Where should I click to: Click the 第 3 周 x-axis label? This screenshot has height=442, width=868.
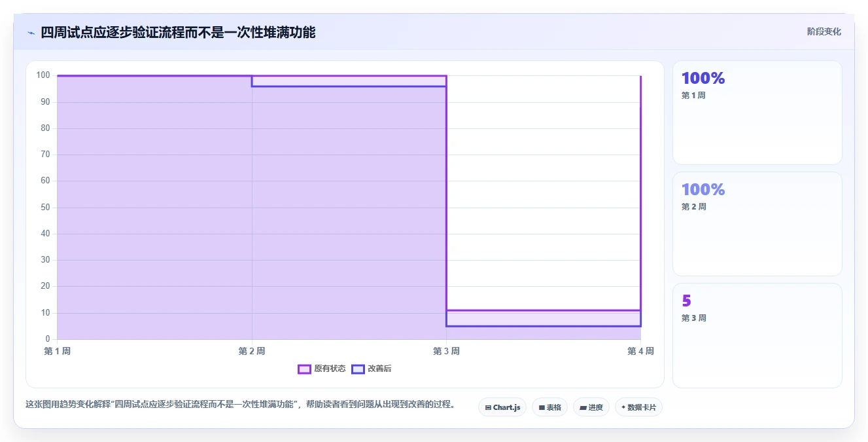coord(446,352)
